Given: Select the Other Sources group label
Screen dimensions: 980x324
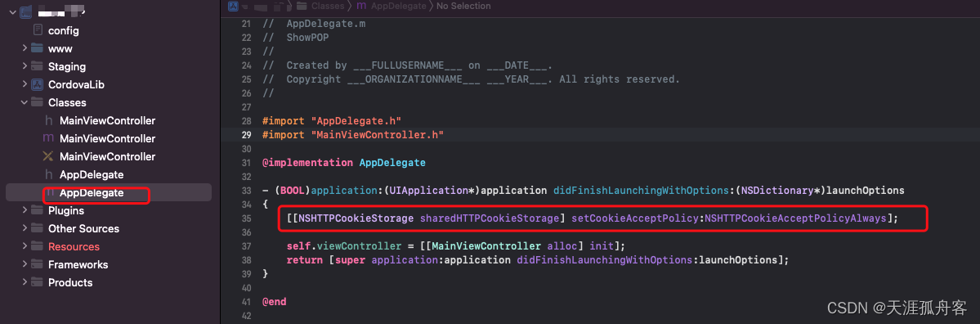Looking at the screenshot, I should tap(83, 229).
